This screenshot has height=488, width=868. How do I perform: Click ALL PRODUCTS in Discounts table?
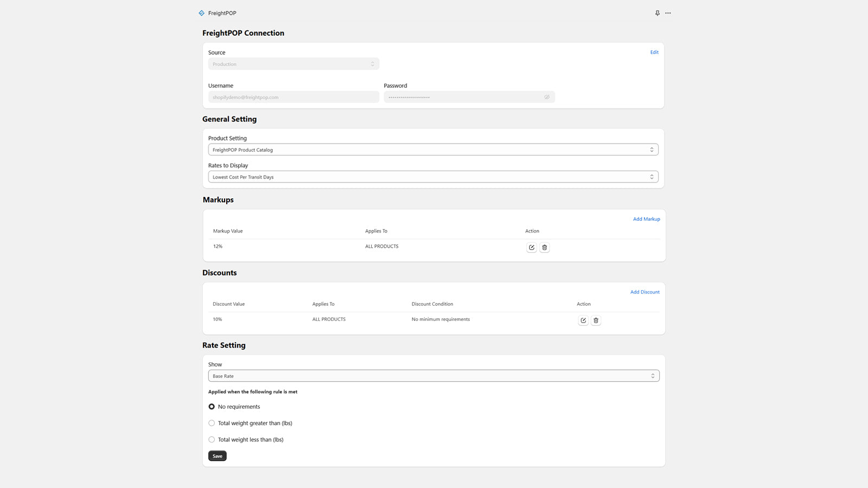(x=329, y=319)
